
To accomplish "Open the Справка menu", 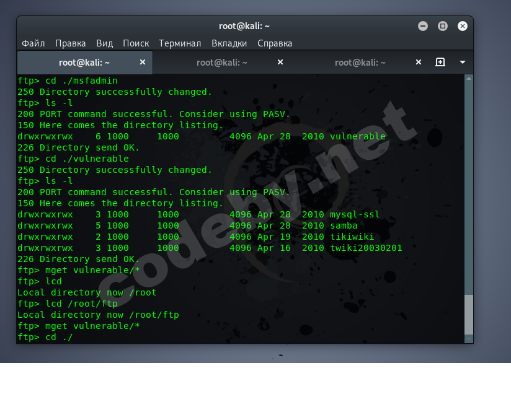I will pyautogui.click(x=275, y=43).
